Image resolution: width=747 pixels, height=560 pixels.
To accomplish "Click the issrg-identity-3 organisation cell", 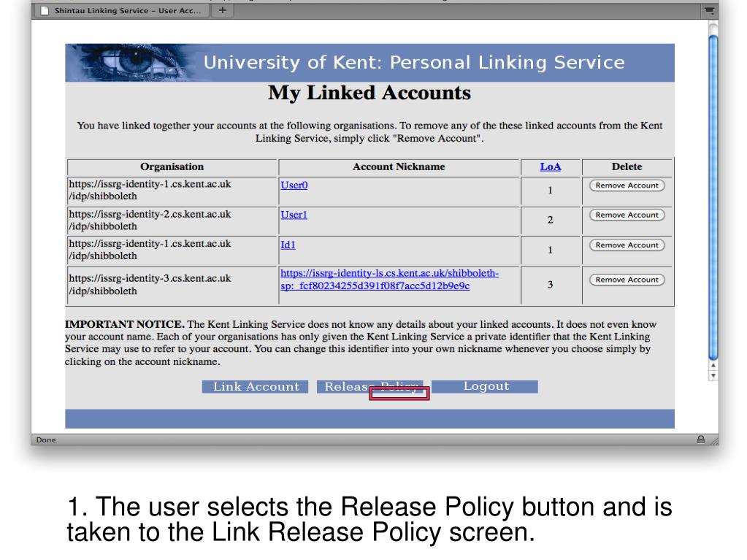I will click(x=172, y=285).
